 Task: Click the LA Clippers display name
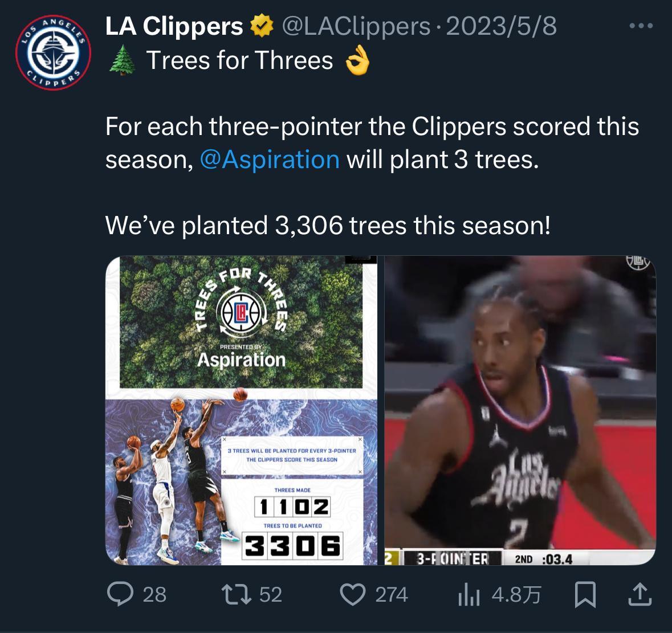click(x=174, y=26)
